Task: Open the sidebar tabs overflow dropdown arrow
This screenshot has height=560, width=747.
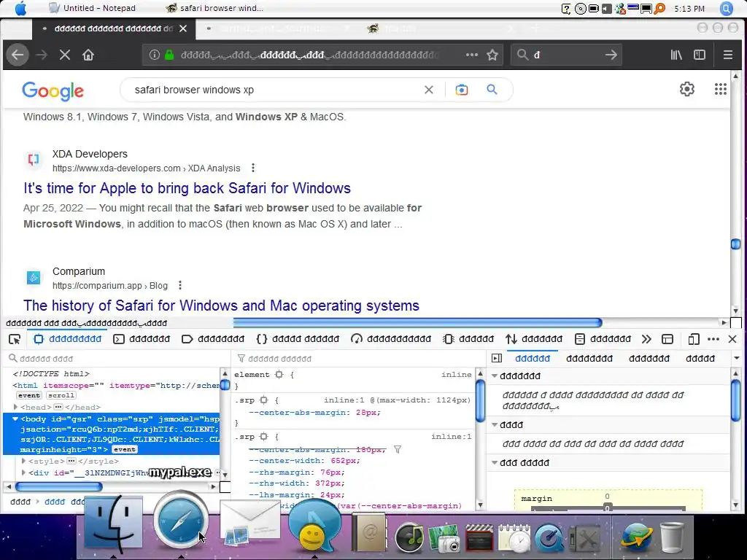Action: (737, 358)
